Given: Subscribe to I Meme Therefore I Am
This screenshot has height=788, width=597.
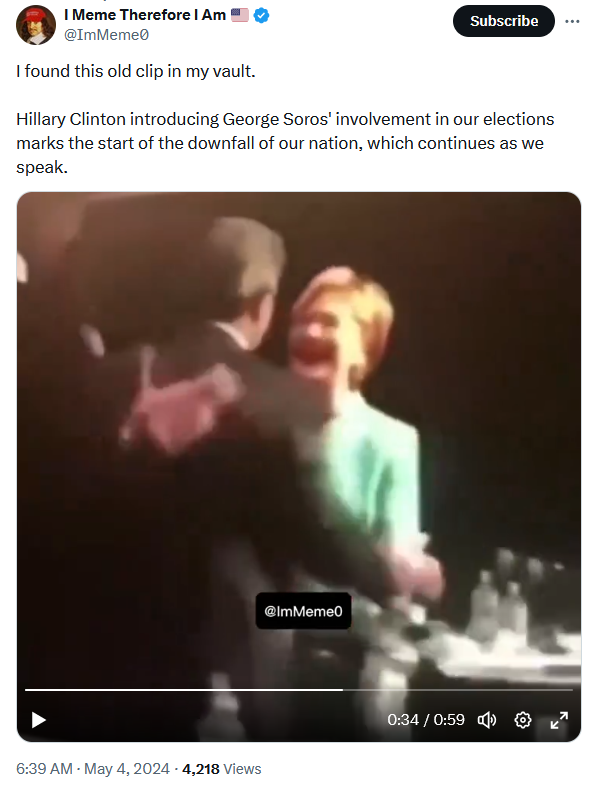Looking at the screenshot, I should coord(504,21).
